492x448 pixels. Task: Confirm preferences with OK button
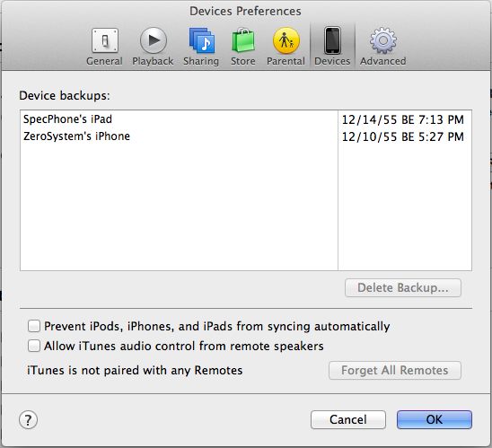(x=435, y=419)
